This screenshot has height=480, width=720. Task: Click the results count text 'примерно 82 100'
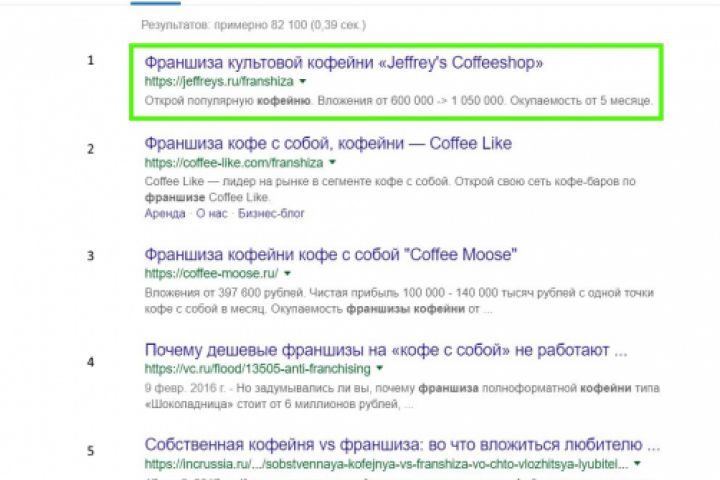tap(260, 25)
